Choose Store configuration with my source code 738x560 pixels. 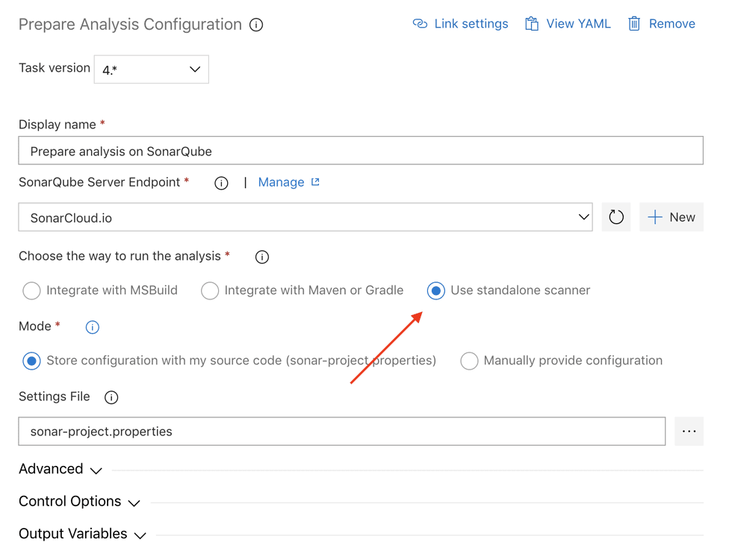[x=31, y=361]
